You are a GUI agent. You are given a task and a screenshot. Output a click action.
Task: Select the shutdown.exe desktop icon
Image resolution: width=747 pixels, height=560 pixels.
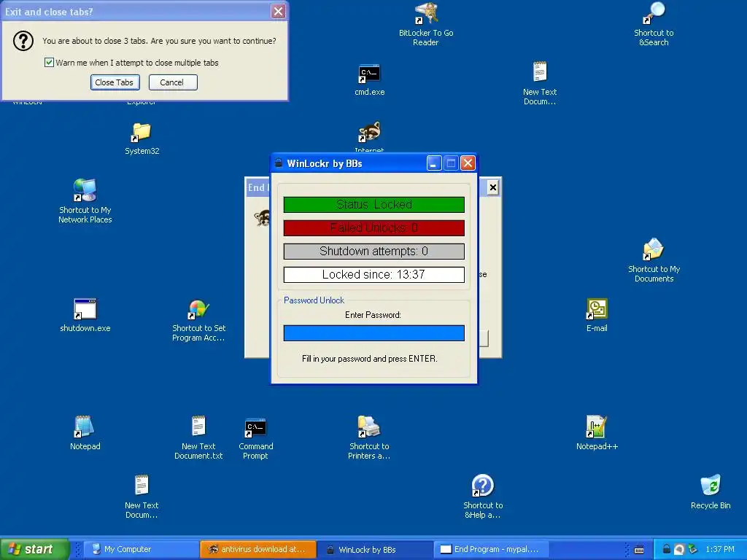point(85,309)
